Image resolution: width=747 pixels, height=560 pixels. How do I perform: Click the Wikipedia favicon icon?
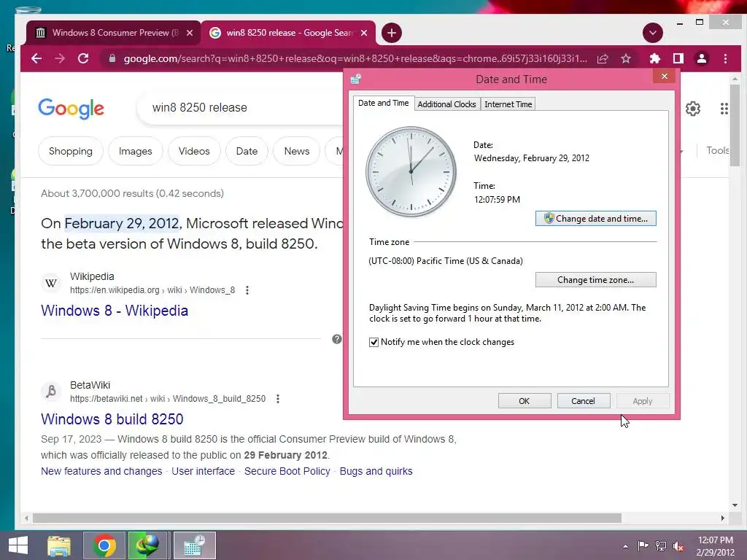pyautogui.click(x=51, y=284)
